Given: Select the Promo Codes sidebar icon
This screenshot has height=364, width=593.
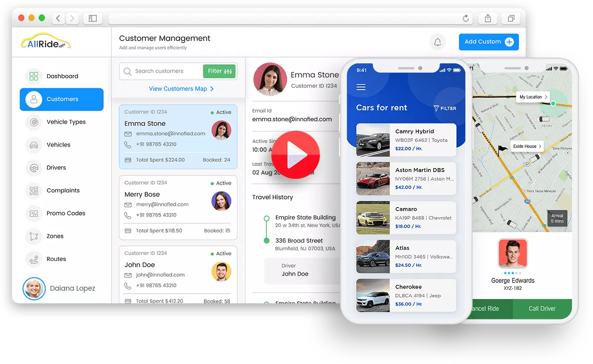Looking at the screenshot, I should pyautogui.click(x=33, y=213).
